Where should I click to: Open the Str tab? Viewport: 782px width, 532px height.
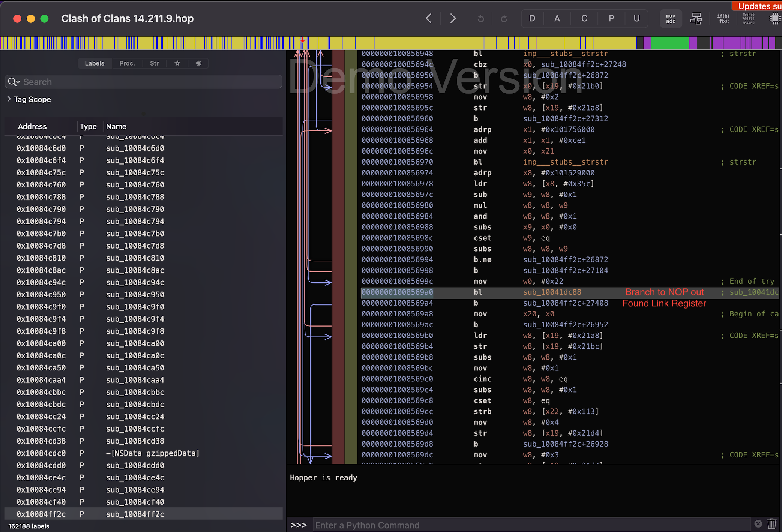point(154,63)
